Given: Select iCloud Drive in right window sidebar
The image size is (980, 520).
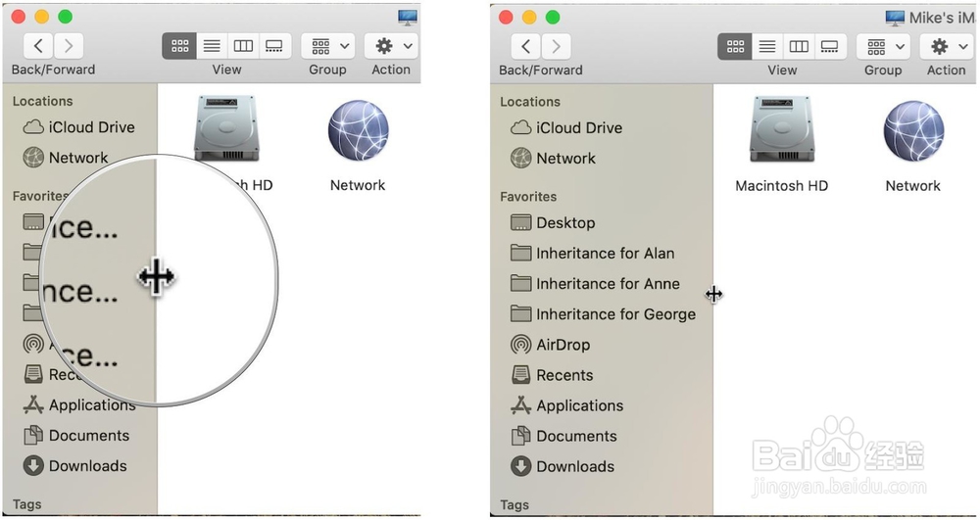Looking at the screenshot, I should point(566,128).
